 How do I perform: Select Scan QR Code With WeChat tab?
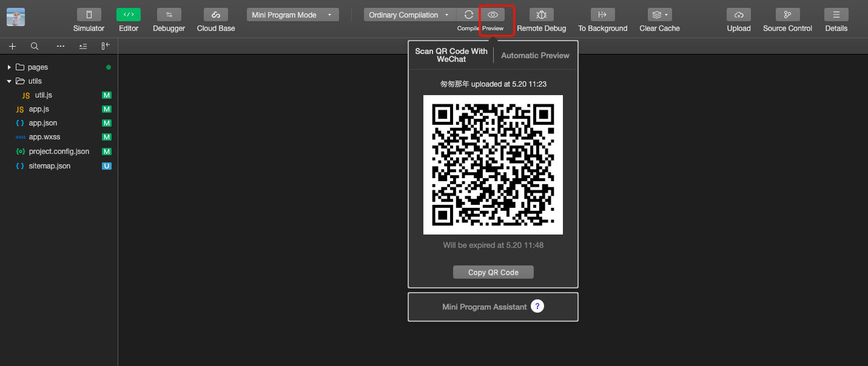[451, 55]
